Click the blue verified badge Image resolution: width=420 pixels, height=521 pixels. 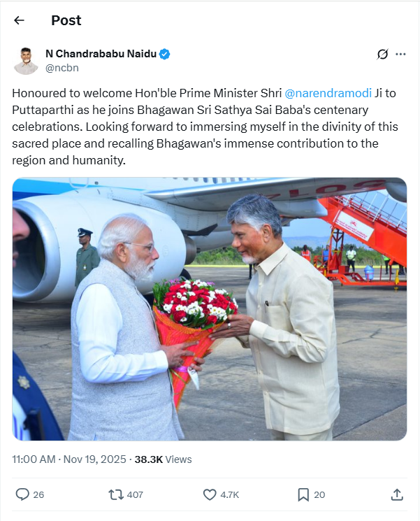click(165, 54)
